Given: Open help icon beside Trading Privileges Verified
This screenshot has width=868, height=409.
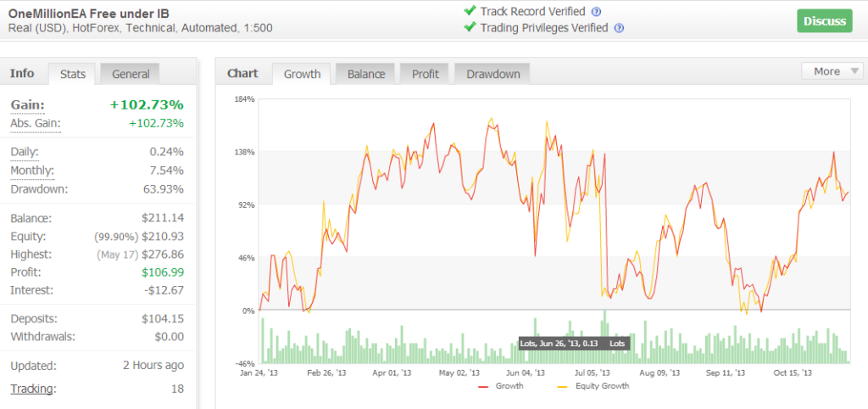Looking at the screenshot, I should coord(619,28).
